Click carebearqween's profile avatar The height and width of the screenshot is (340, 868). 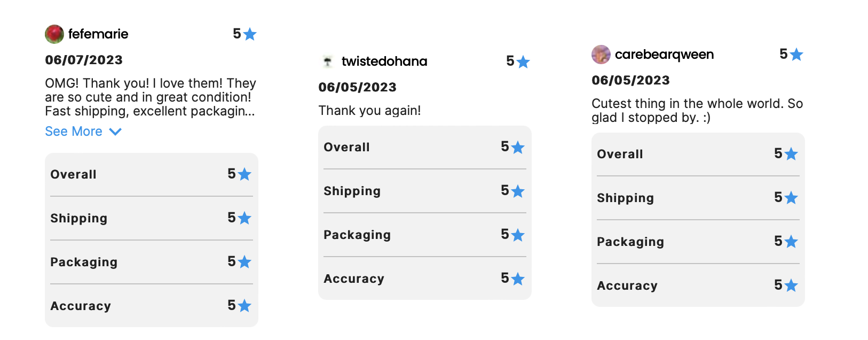tap(601, 55)
